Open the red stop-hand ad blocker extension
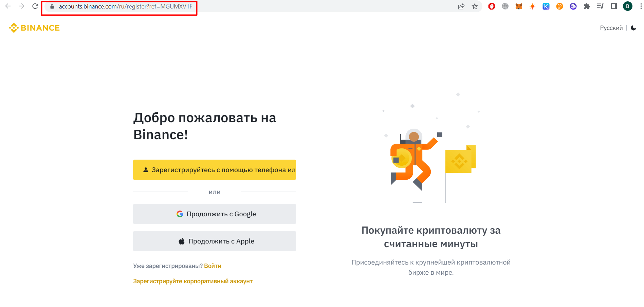The height and width of the screenshot is (307, 644). tap(492, 6)
